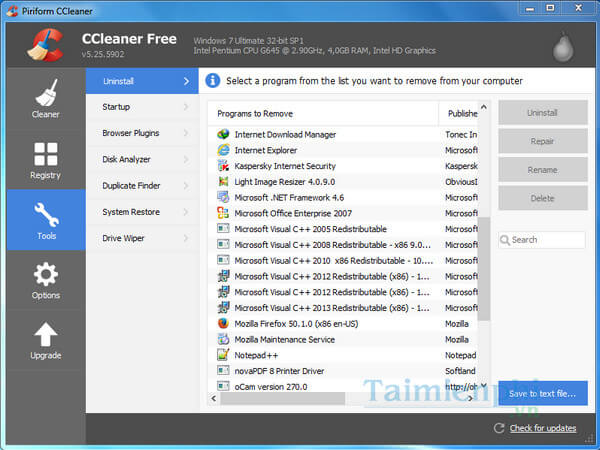Click the Notepad++ icon in list

(223, 355)
